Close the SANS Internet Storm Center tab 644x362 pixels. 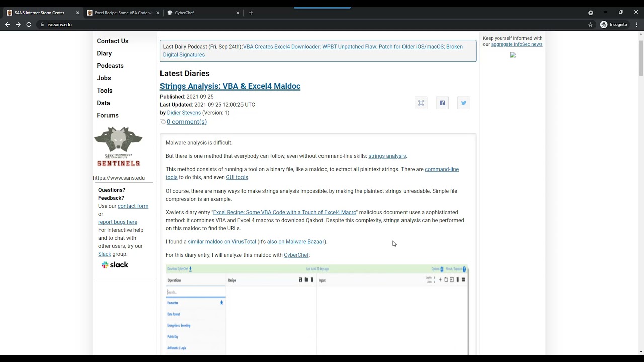point(77,13)
